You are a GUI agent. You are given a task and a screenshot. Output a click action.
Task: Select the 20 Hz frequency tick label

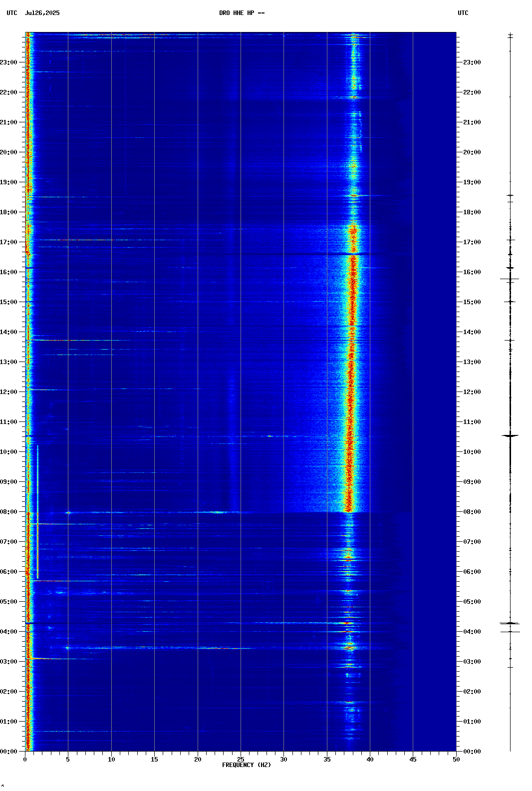tap(198, 760)
